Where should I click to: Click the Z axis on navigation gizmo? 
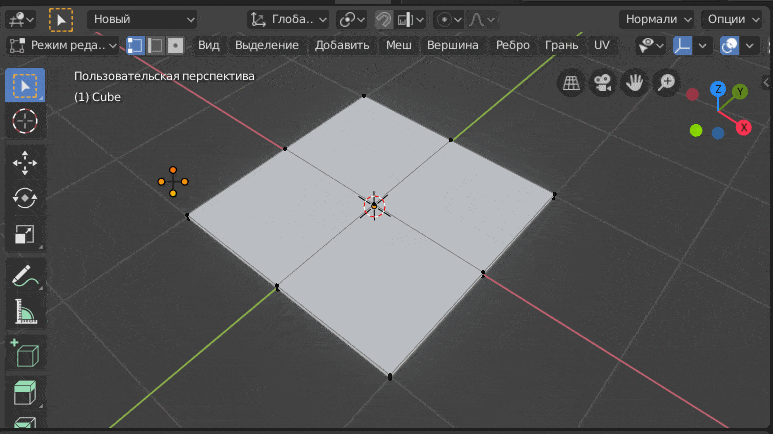[718, 89]
